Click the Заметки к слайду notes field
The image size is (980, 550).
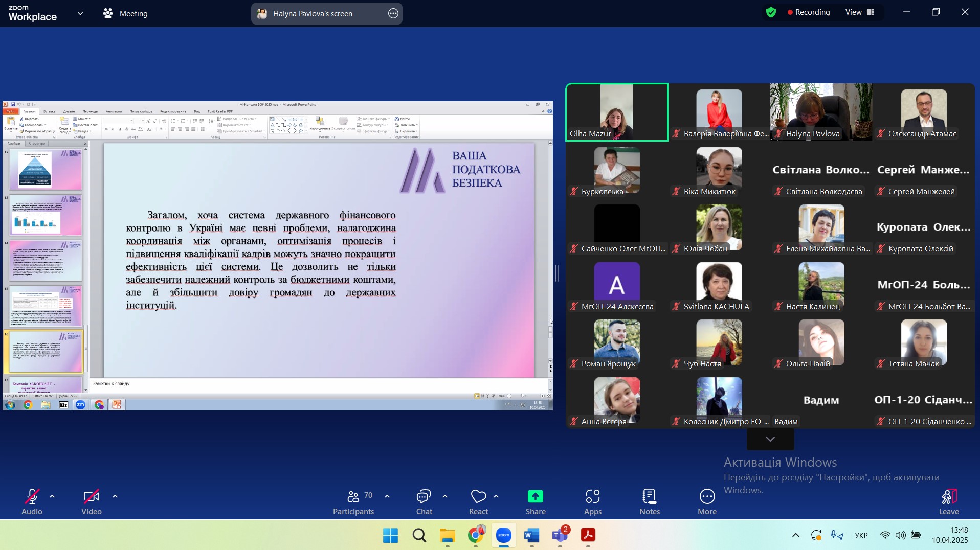(318, 385)
